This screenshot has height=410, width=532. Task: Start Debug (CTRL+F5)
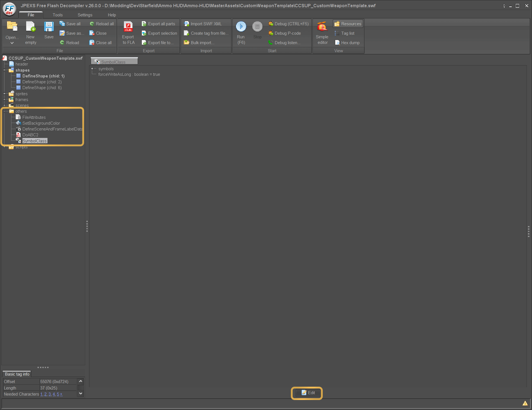coord(288,24)
